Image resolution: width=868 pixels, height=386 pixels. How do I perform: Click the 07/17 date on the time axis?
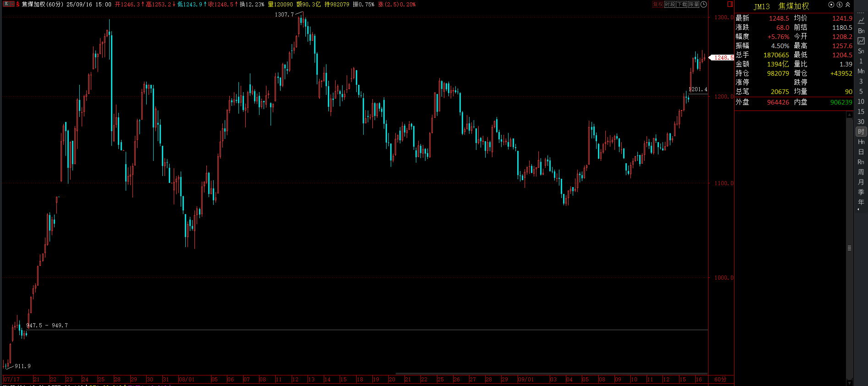11,380
